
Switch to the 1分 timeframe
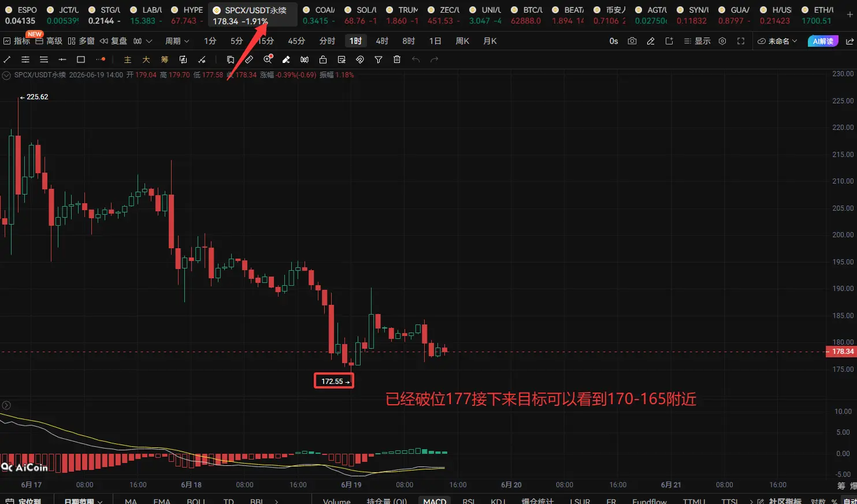coord(210,41)
